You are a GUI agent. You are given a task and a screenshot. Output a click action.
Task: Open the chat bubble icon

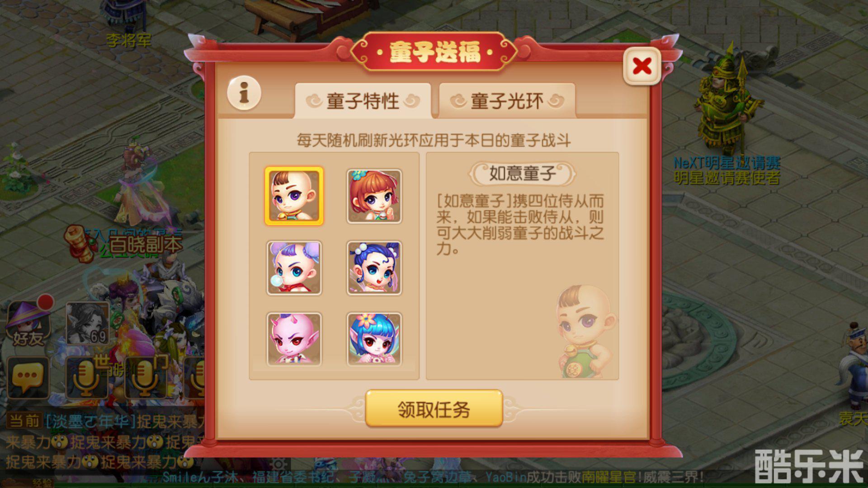point(28,377)
